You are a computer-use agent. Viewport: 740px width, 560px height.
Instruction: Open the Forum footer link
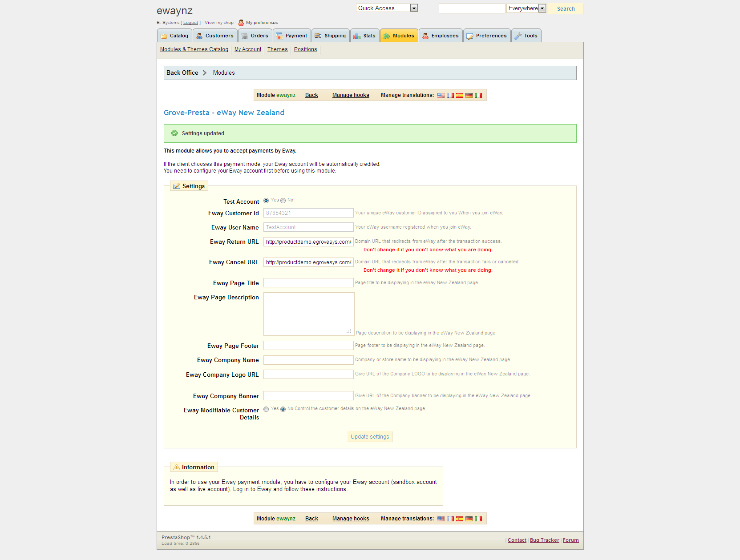click(571, 540)
